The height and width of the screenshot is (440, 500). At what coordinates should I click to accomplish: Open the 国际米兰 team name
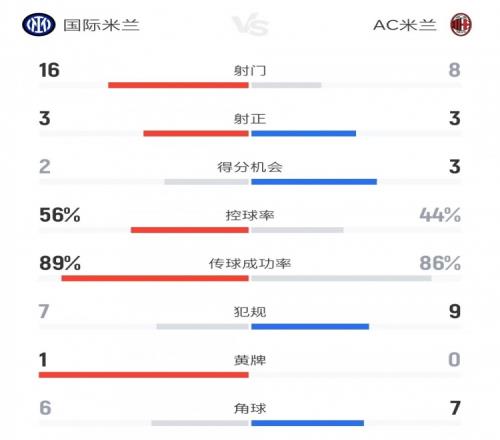pyautogui.click(x=101, y=25)
